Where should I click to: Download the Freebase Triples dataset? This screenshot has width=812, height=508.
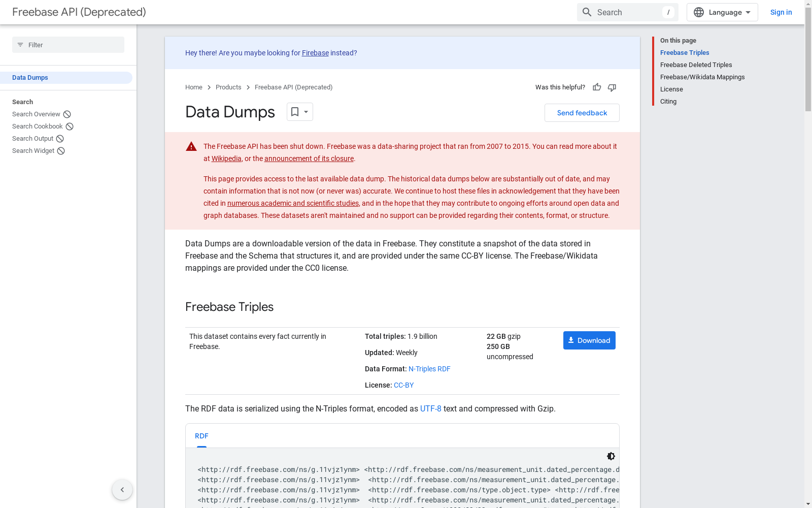589,340
